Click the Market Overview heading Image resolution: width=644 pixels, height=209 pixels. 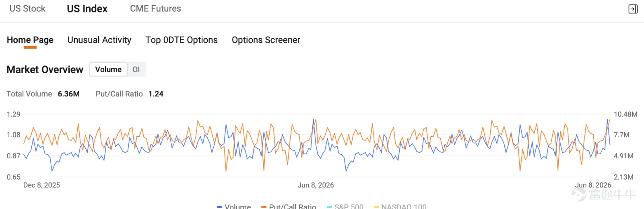45,70
